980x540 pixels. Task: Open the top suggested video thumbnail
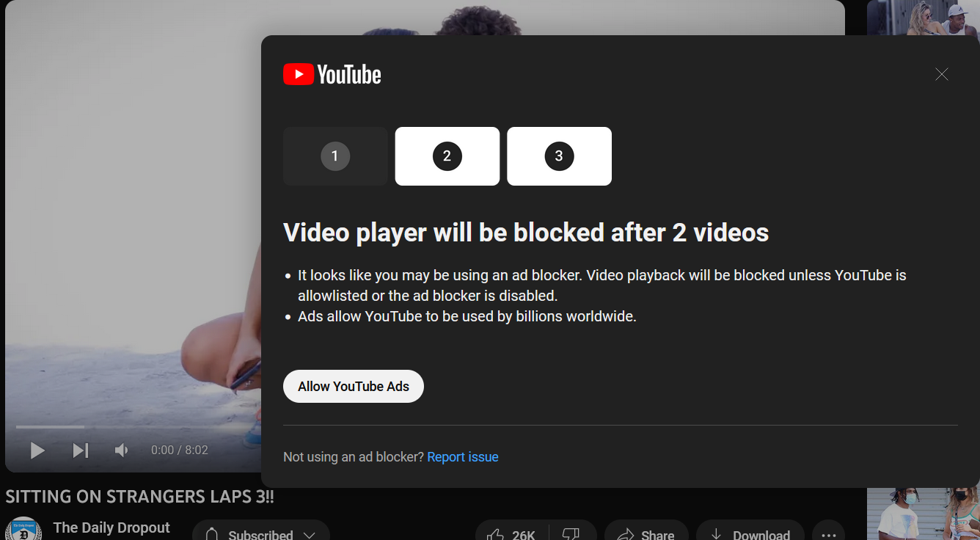(x=923, y=18)
